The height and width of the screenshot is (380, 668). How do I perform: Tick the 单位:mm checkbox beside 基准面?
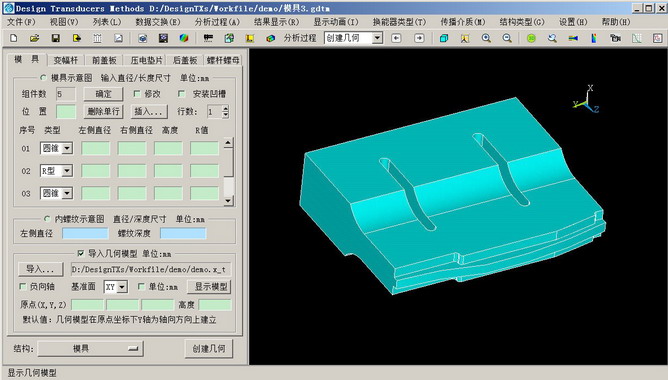[141, 286]
